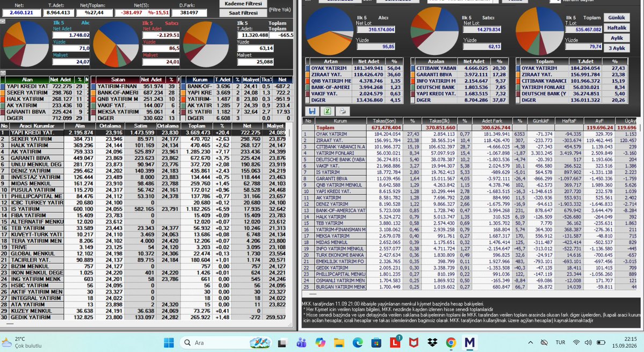644x352 pixels.
Task: Show hidden system tray icons
Action: click(531, 342)
